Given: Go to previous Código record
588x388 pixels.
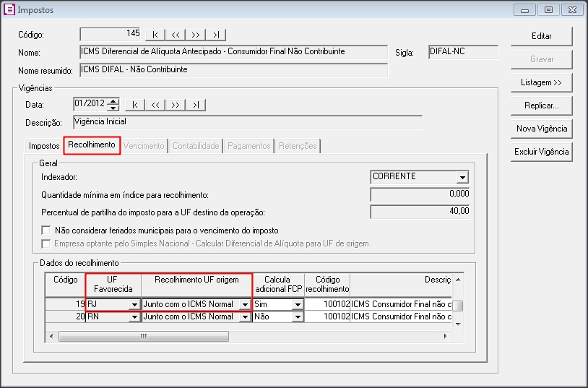Looking at the screenshot, I should coord(176,35).
